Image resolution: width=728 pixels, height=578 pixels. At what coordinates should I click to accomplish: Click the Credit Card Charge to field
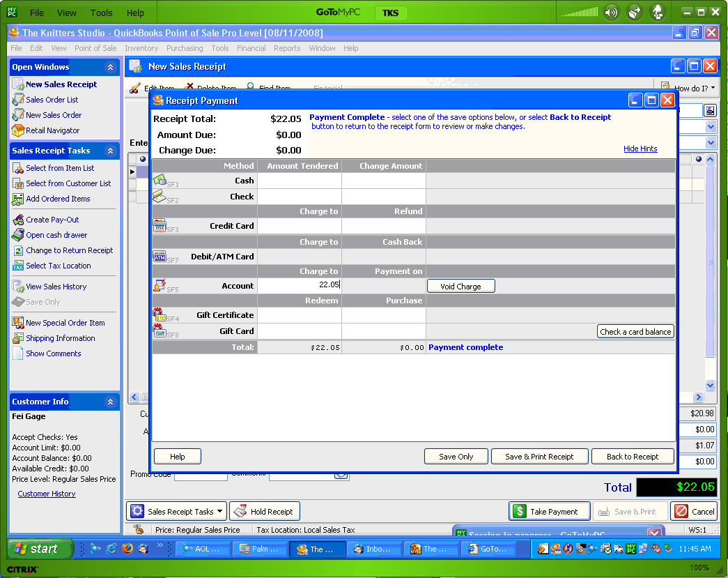pyautogui.click(x=300, y=226)
